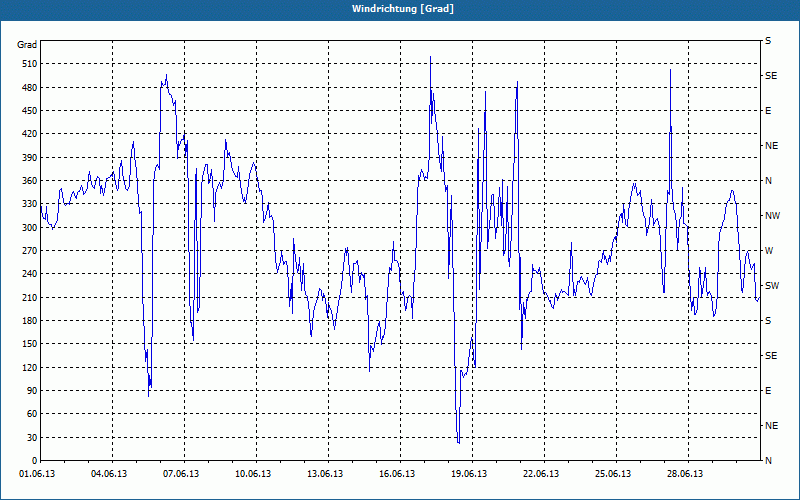This screenshot has height=500, width=800.
Task: Pick the 180 y-axis tick label
Action: pyautogui.click(x=29, y=321)
